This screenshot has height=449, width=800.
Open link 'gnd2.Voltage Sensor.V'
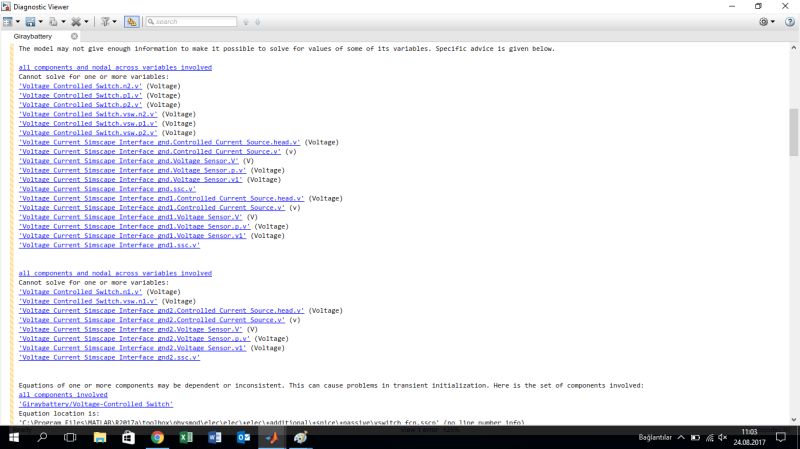[x=131, y=329]
